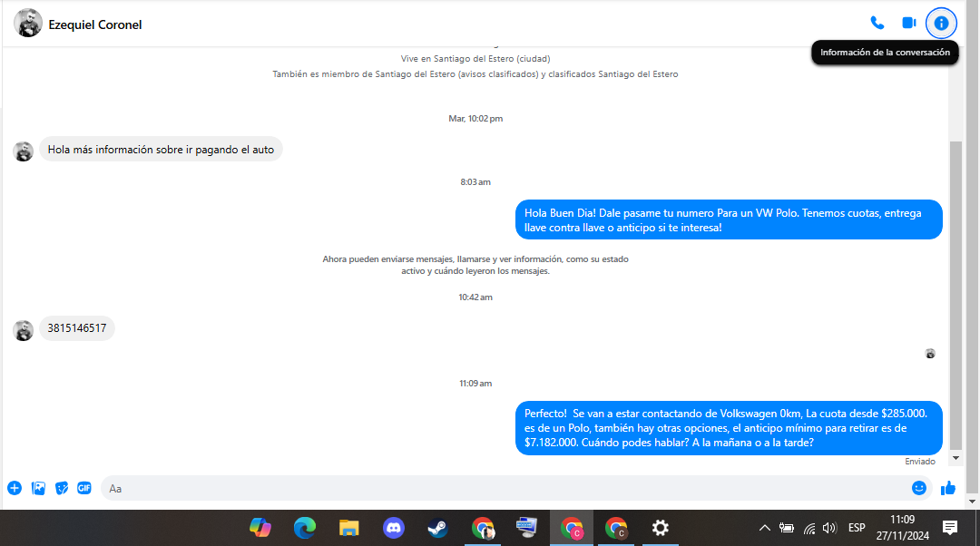Viewport: 980px width, 546px height.
Task: Send a thumbs-up like
Action: tap(948, 488)
